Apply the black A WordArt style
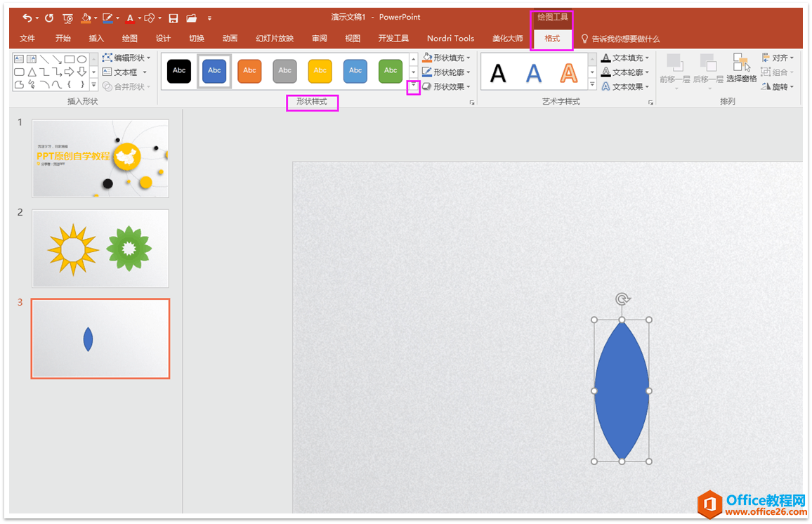 498,74
